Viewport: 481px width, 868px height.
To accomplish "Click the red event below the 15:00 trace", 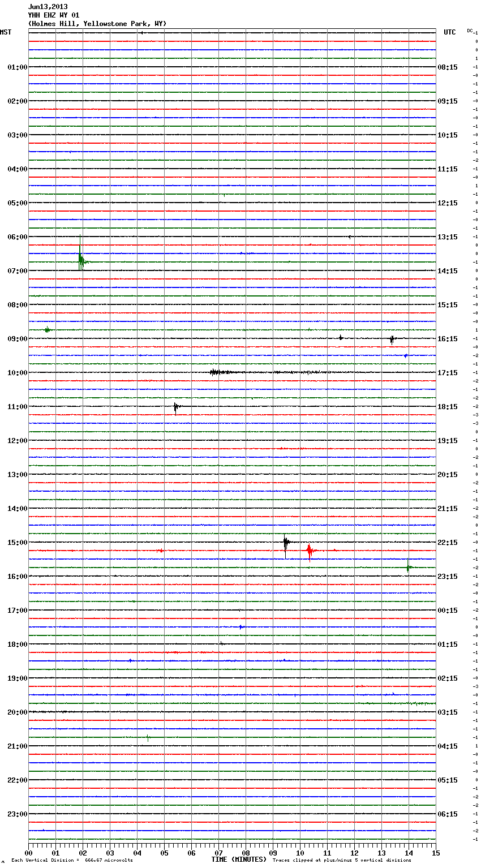I will tap(310, 551).
